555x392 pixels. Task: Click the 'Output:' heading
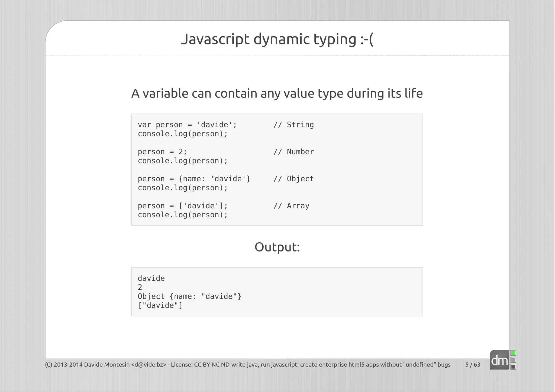[277, 247]
